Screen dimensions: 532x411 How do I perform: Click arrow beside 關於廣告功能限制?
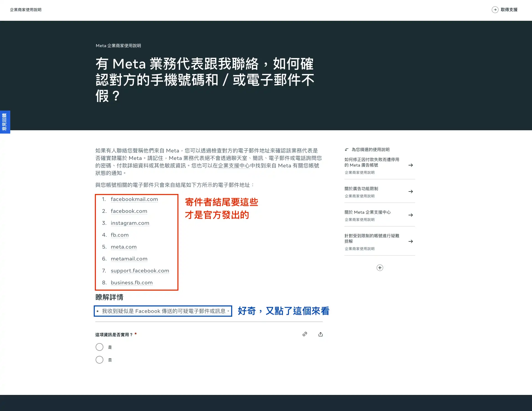click(x=411, y=192)
